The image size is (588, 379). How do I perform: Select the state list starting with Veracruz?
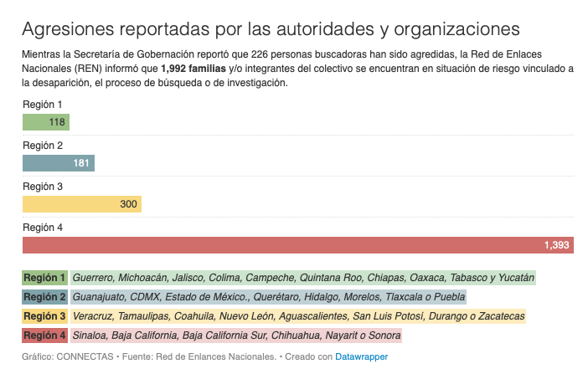[298, 316]
